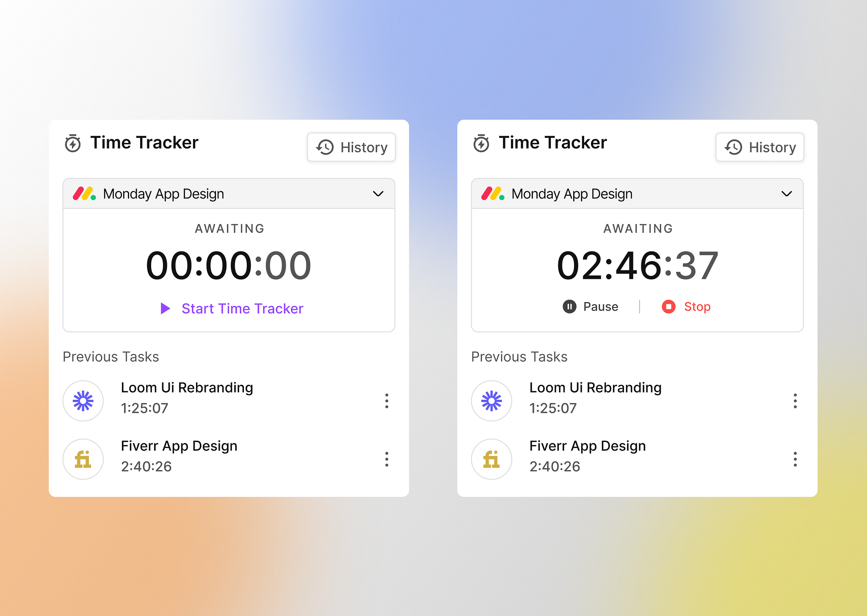Screen dimensions: 867x616
Task: Expand the Monday App Design dropdown (right)
Action: point(786,194)
